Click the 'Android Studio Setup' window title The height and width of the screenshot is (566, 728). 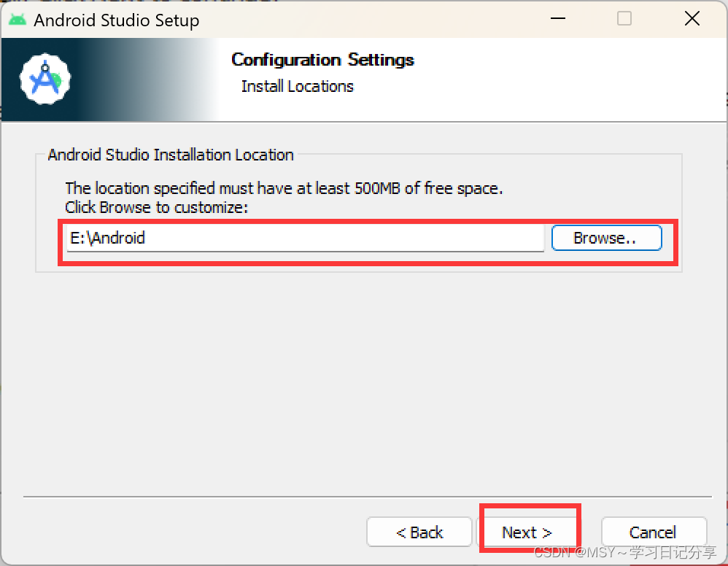click(117, 20)
